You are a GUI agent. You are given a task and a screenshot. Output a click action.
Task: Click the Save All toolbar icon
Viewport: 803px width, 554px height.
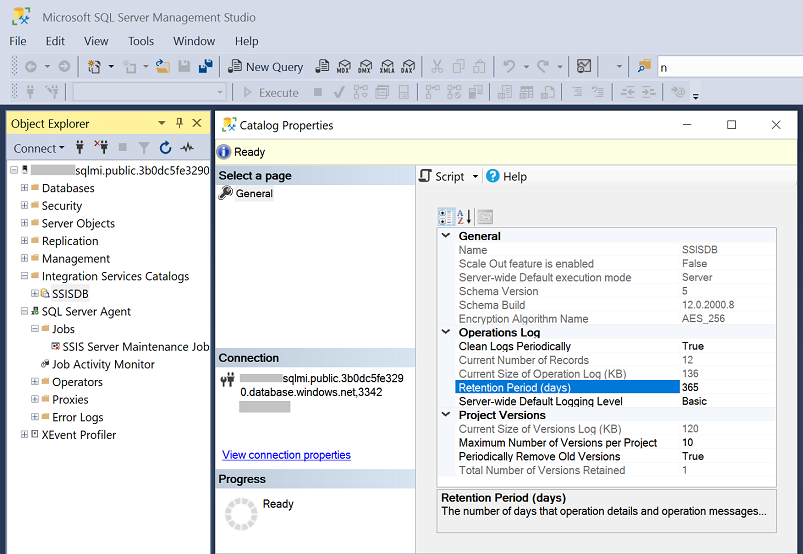coord(205,67)
